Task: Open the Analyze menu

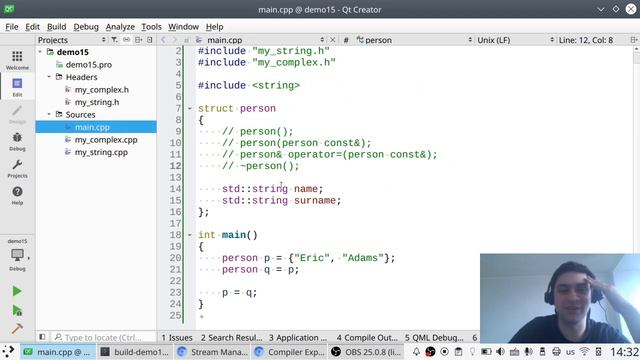Action: pos(120,27)
